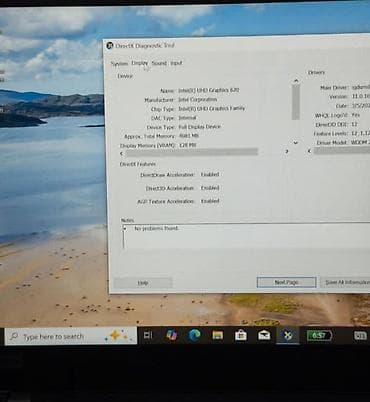Open Microsoft Edge from the taskbar

[194, 335]
